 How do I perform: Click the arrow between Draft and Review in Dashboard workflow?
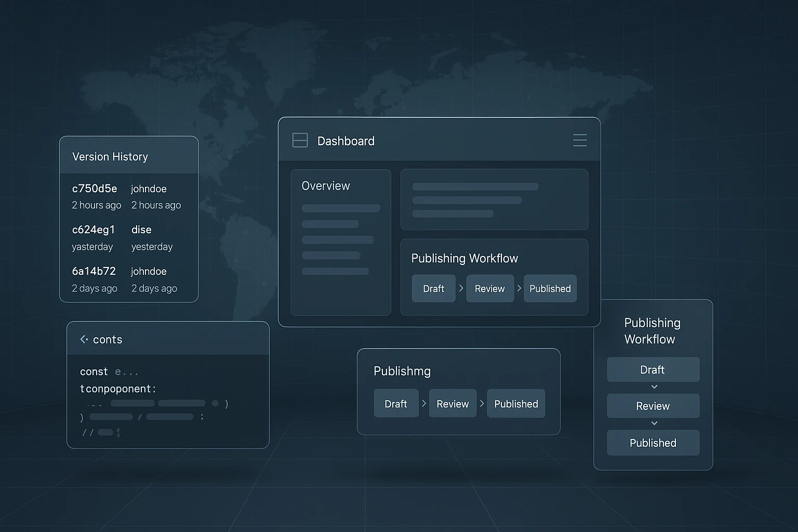(460, 288)
